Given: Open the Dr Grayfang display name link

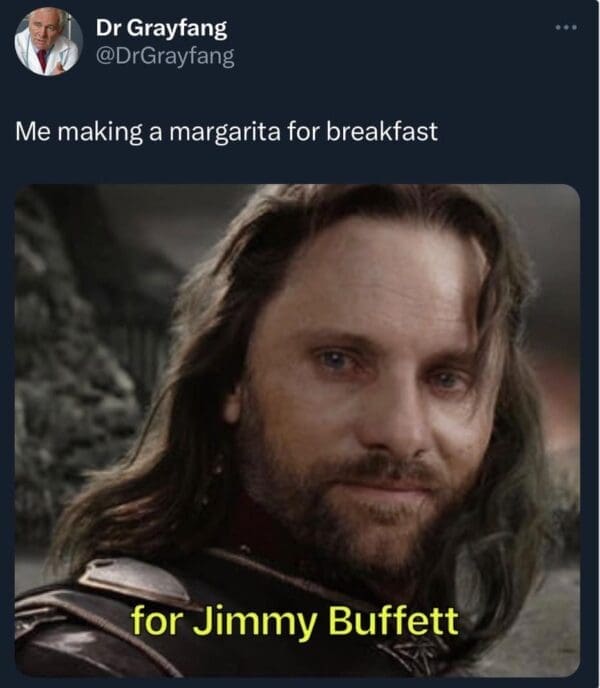Looking at the screenshot, I should click(x=161, y=28).
